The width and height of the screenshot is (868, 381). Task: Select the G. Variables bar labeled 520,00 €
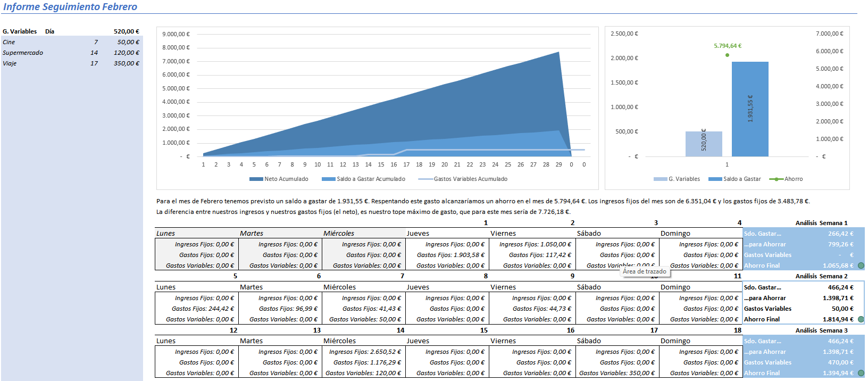704,144
